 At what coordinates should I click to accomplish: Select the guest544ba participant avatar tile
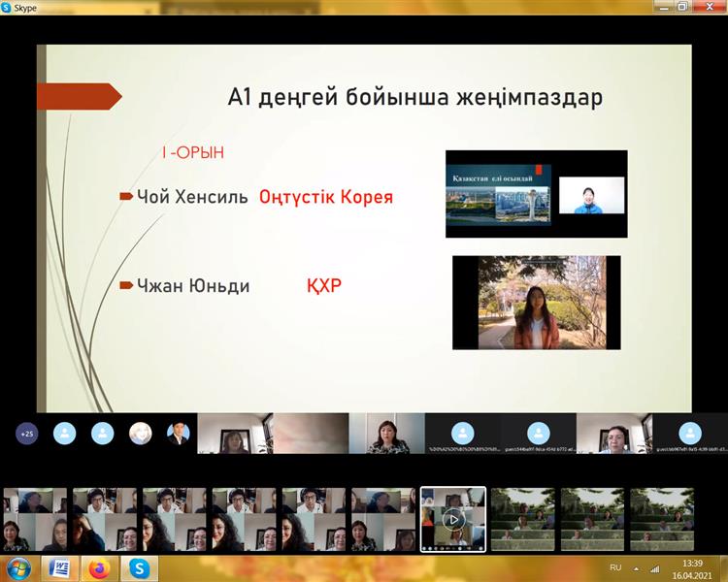coord(539,434)
